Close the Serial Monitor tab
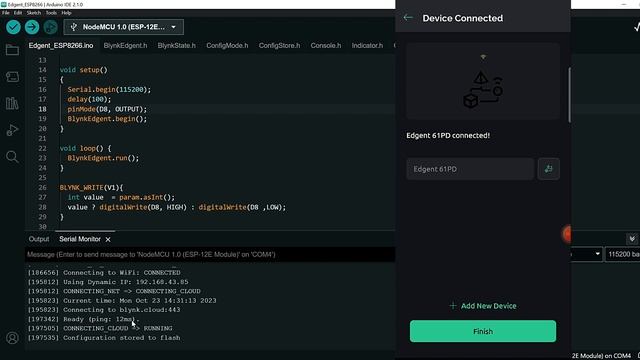 [x=108, y=240]
